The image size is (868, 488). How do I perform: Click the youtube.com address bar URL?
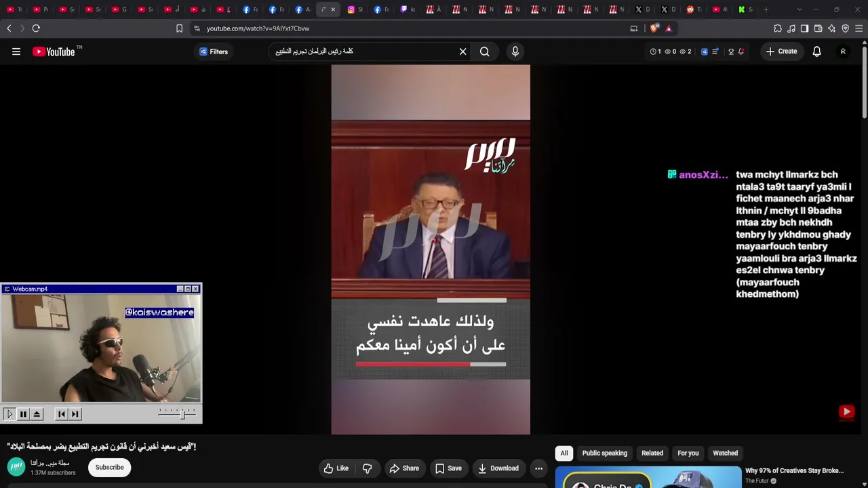[x=258, y=28]
